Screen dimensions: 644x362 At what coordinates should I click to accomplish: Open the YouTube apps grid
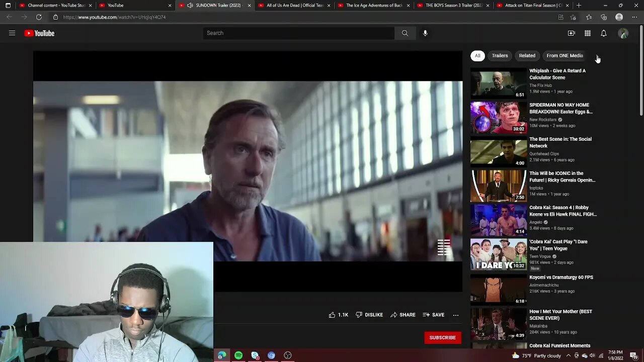[x=587, y=33]
